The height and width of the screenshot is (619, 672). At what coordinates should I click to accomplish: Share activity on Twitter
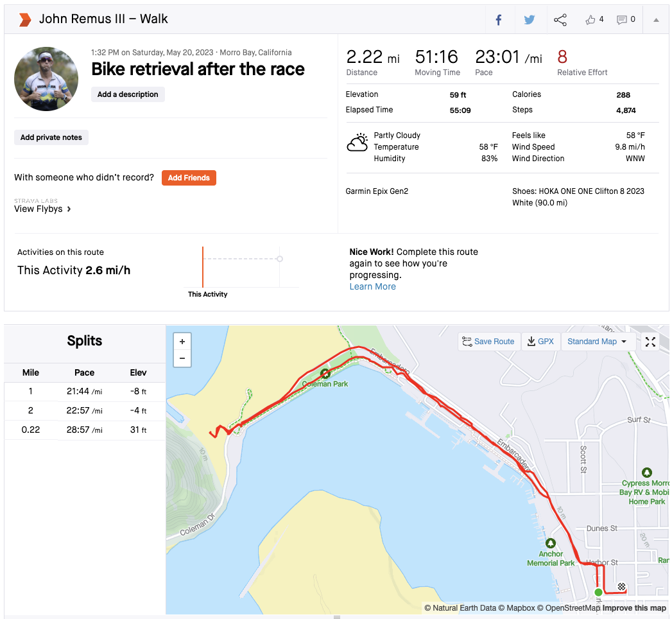[529, 20]
